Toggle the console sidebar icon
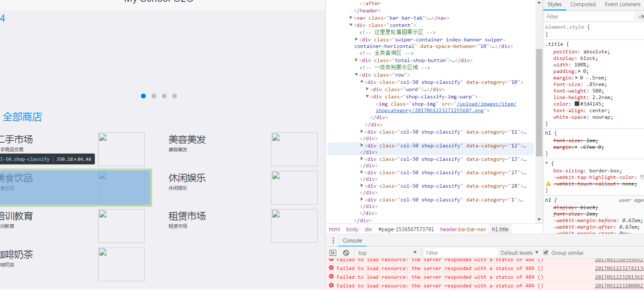The height and width of the screenshot is (290, 644). (333, 253)
